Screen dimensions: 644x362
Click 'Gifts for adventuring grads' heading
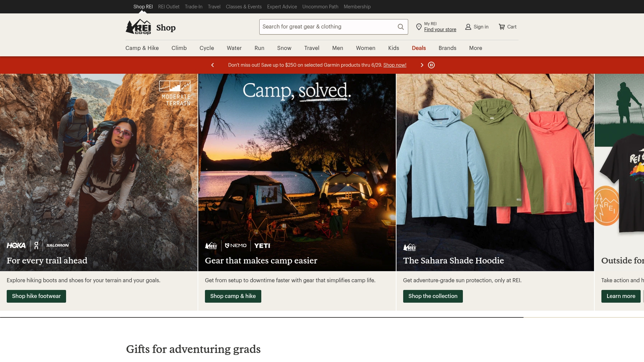click(x=193, y=349)
